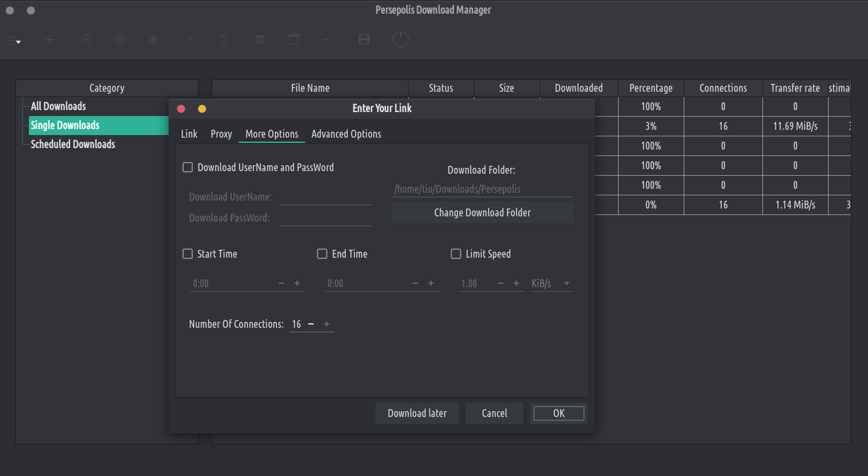Open the KiB/s speed unit dropdown

(x=551, y=284)
